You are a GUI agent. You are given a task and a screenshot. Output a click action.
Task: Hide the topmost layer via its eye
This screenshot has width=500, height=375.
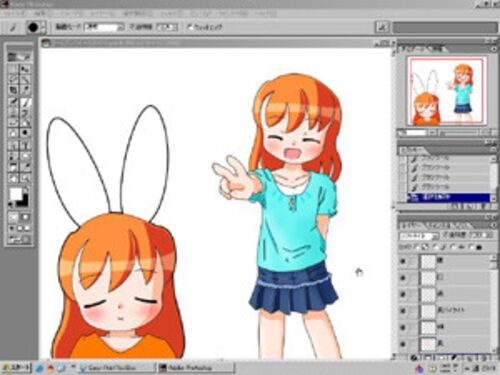coord(403,261)
